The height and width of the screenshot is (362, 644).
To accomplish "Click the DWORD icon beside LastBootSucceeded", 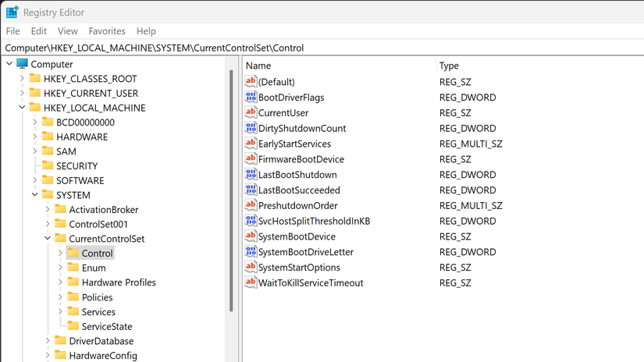I will click(x=251, y=190).
